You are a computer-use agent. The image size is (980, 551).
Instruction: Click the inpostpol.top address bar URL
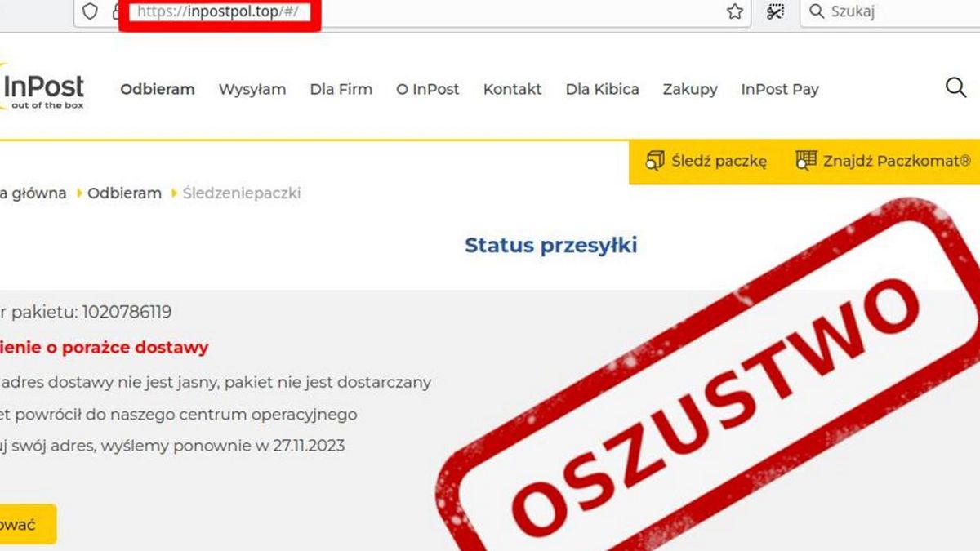(x=218, y=11)
